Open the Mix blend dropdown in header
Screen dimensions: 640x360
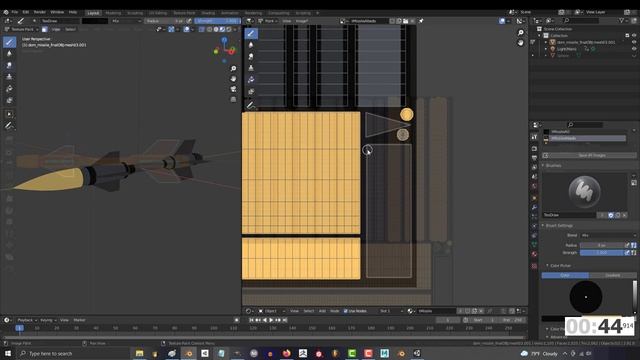[126, 21]
